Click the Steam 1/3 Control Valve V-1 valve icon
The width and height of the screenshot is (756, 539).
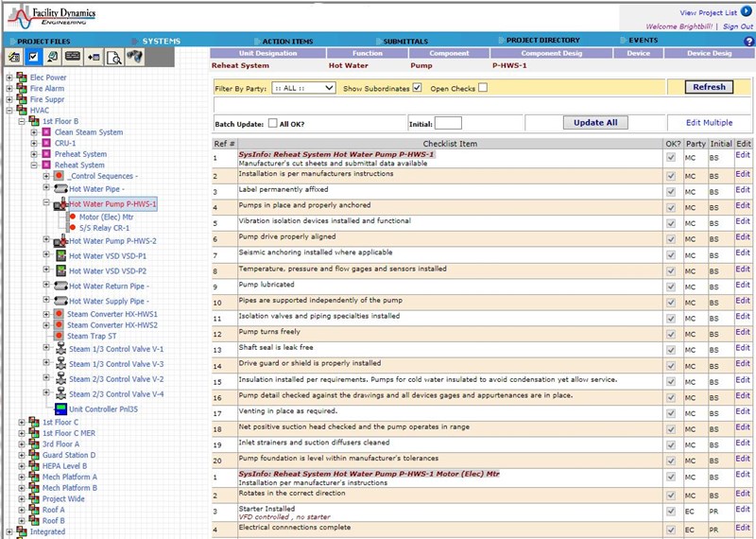(60, 348)
